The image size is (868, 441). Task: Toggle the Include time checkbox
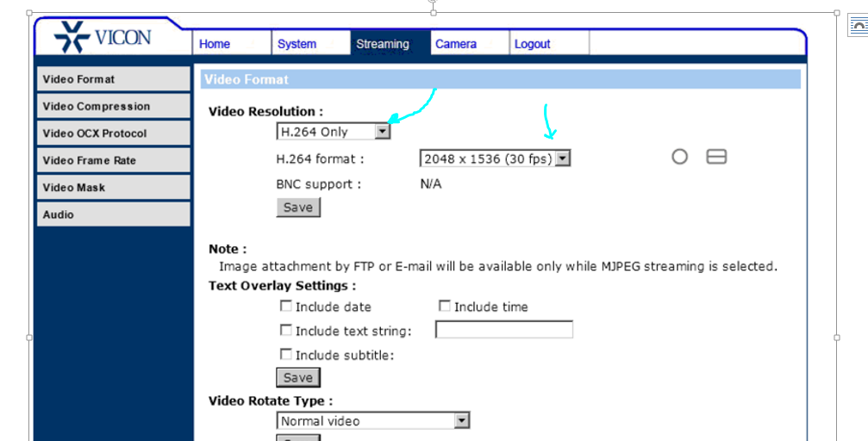pos(445,306)
